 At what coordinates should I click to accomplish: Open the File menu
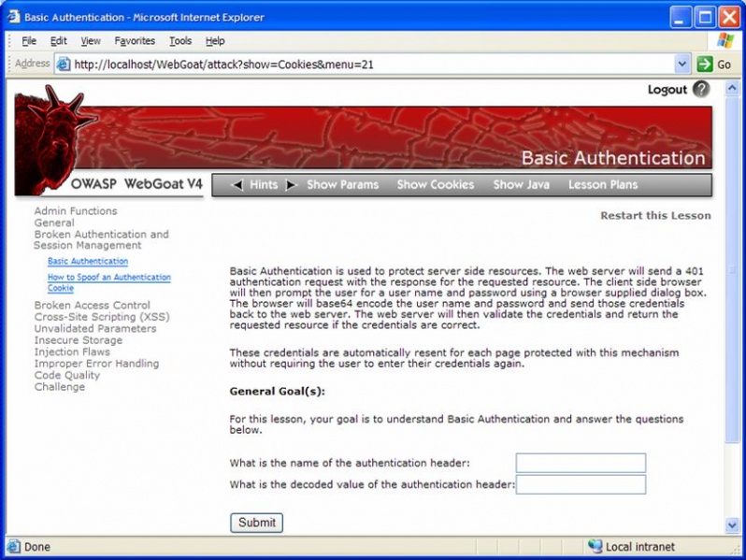point(29,41)
